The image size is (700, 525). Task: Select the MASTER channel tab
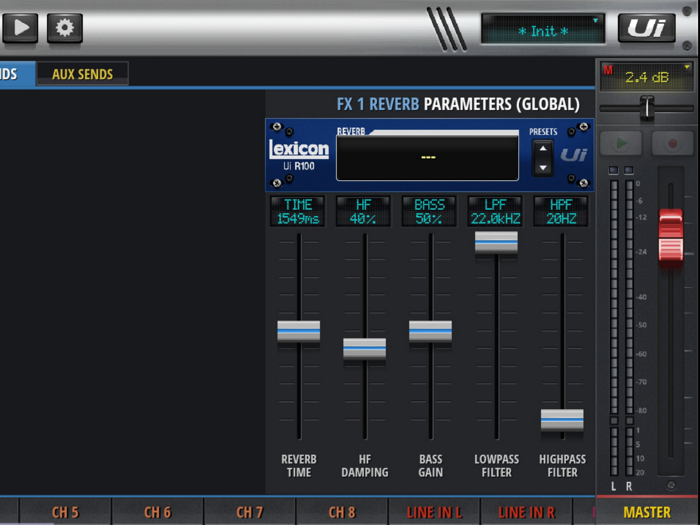(647, 512)
